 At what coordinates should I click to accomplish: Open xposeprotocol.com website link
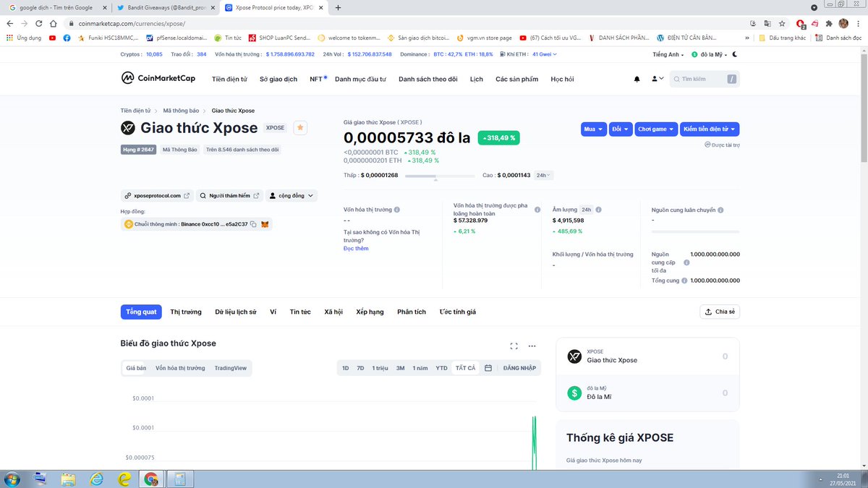157,195
